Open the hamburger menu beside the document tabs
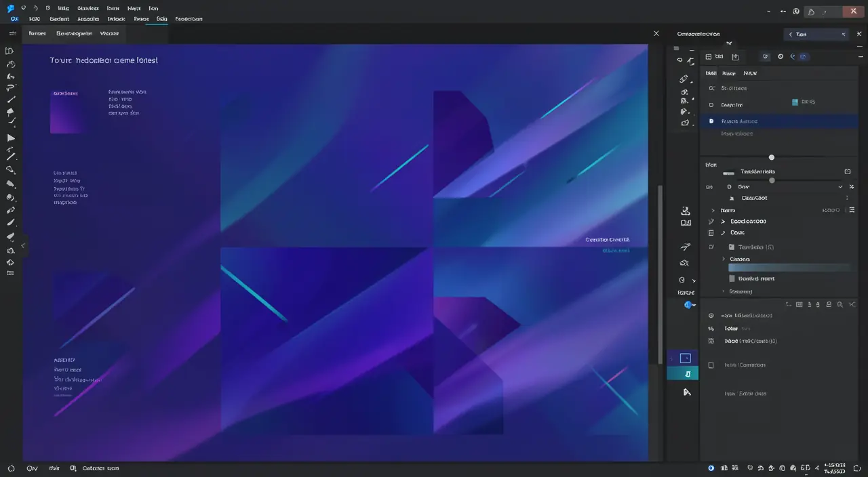This screenshot has width=868, height=477. click(13, 33)
